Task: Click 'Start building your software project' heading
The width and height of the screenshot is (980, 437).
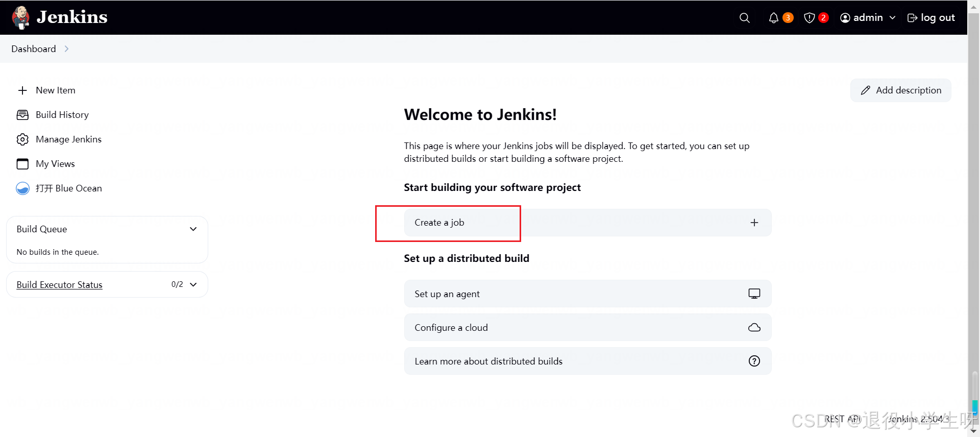Action: [493, 187]
